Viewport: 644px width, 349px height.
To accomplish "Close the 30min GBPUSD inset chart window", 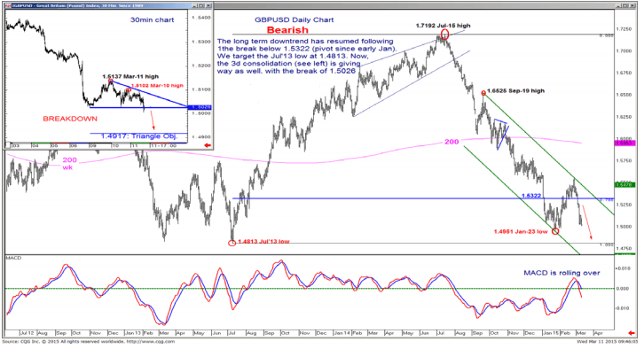I will [208, 5].
